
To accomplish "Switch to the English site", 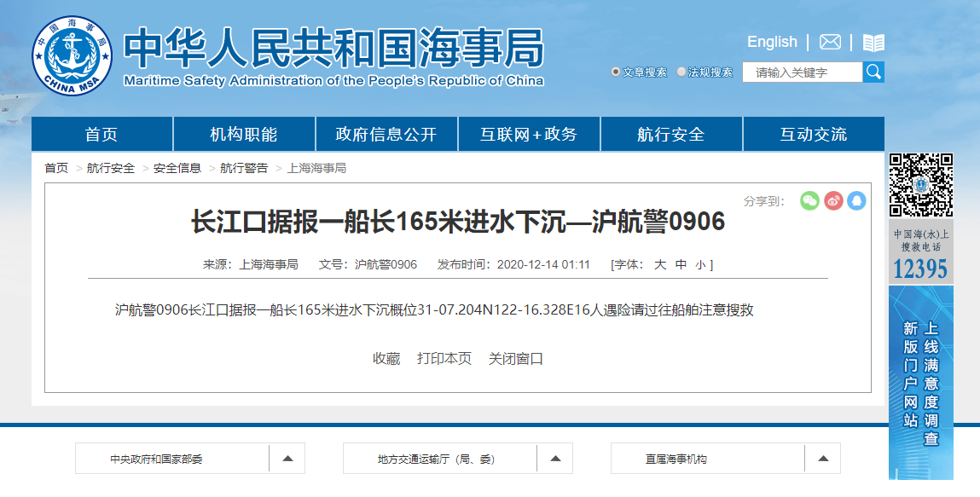I will pos(772,42).
